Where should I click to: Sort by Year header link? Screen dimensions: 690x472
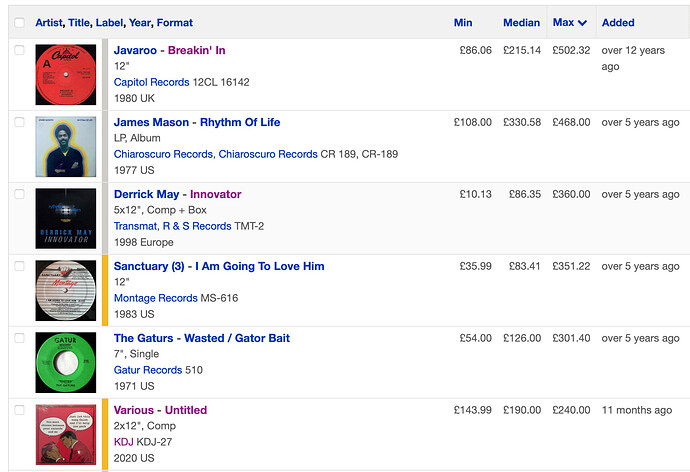coord(140,22)
